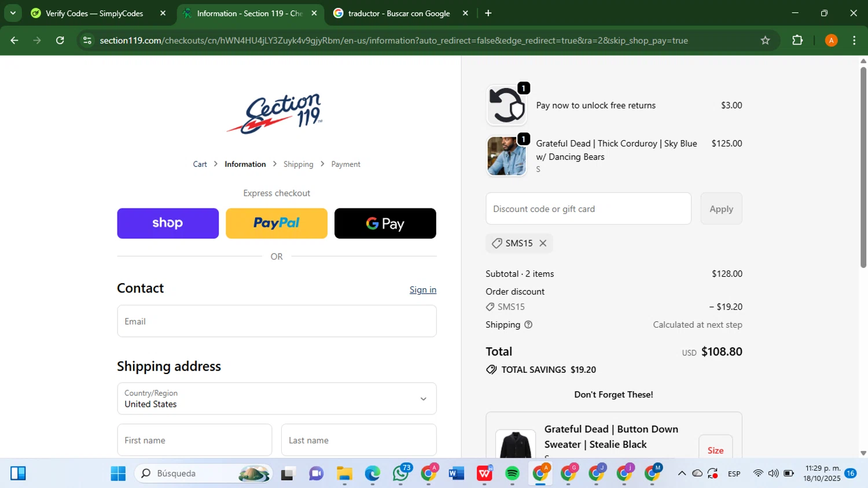Close the Verify Codes tab
868x488 pixels.
163,13
